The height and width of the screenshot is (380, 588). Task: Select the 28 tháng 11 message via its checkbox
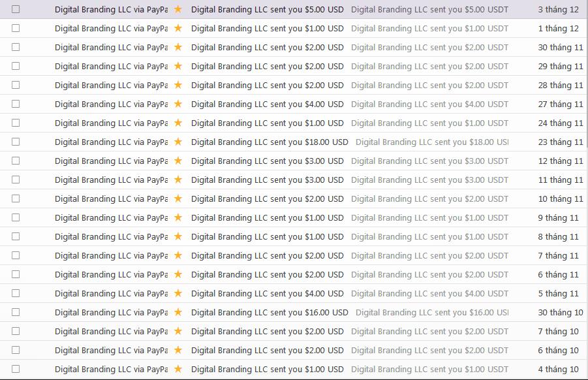(x=16, y=85)
